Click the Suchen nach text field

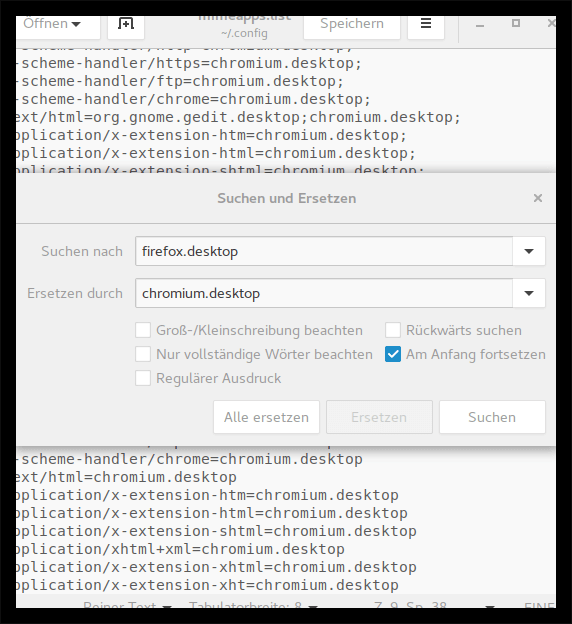click(324, 251)
